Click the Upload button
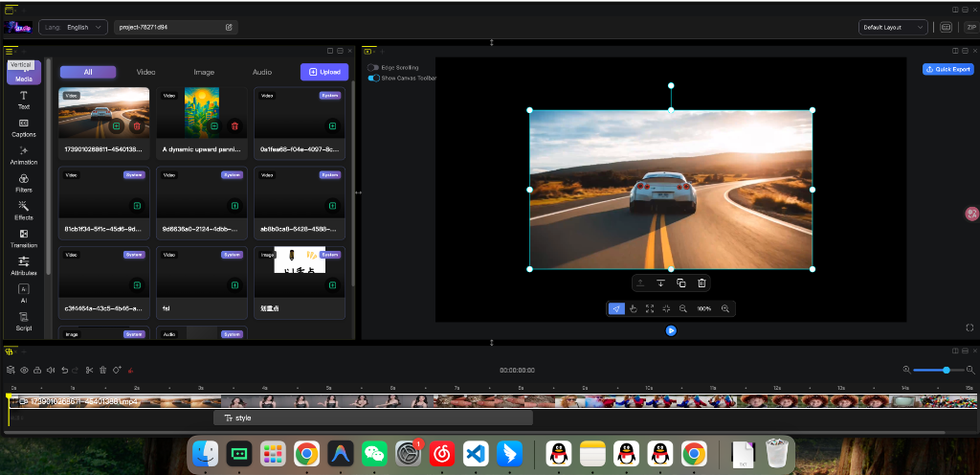 tap(324, 72)
